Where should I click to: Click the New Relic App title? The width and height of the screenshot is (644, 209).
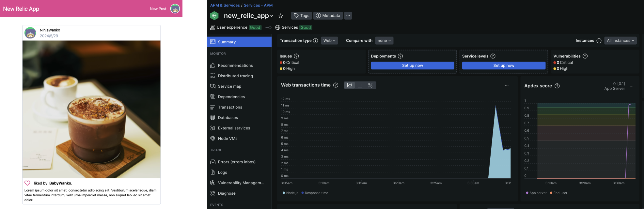click(x=21, y=9)
